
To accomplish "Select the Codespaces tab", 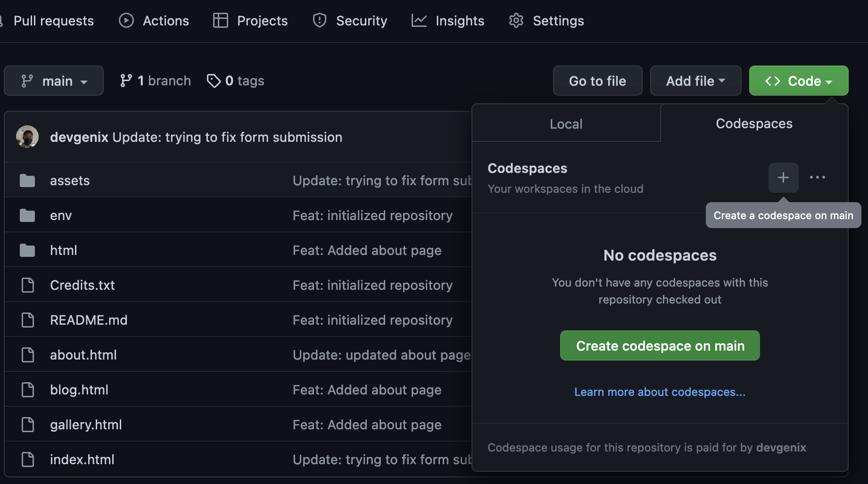I will [754, 123].
